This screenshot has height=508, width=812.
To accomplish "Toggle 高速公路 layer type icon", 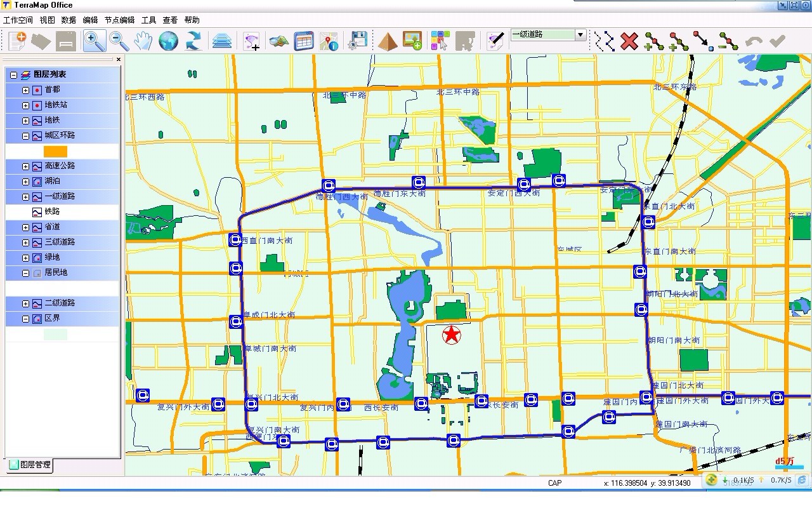I will click(x=37, y=166).
